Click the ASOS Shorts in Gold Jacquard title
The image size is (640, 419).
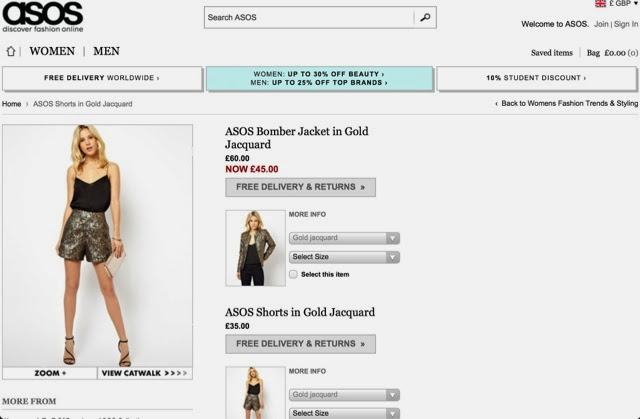pos(300,312)
